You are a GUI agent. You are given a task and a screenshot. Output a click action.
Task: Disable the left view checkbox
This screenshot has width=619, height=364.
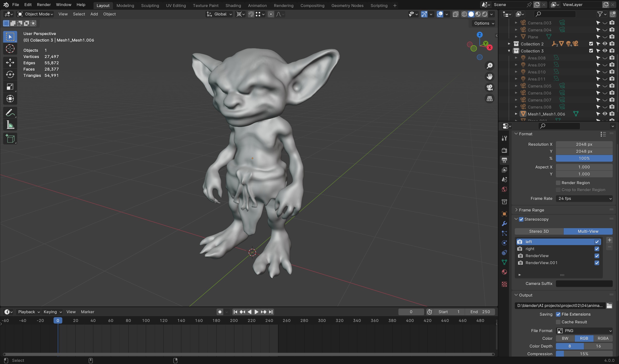[597, 242]
